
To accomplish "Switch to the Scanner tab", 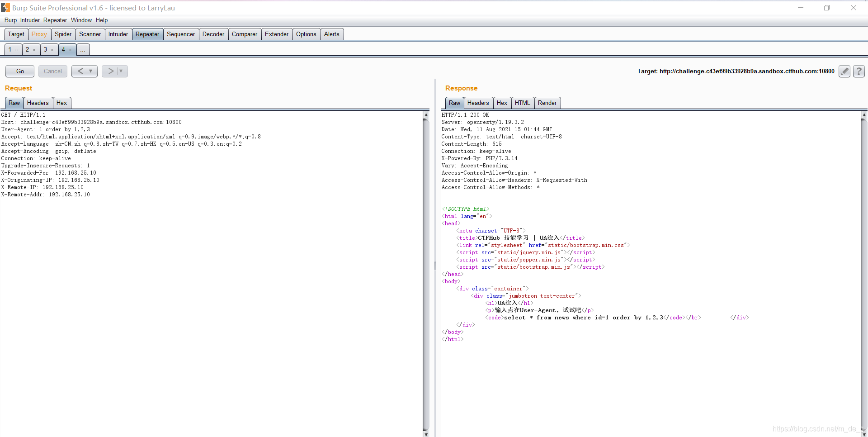I will click(x=90, y=34).
